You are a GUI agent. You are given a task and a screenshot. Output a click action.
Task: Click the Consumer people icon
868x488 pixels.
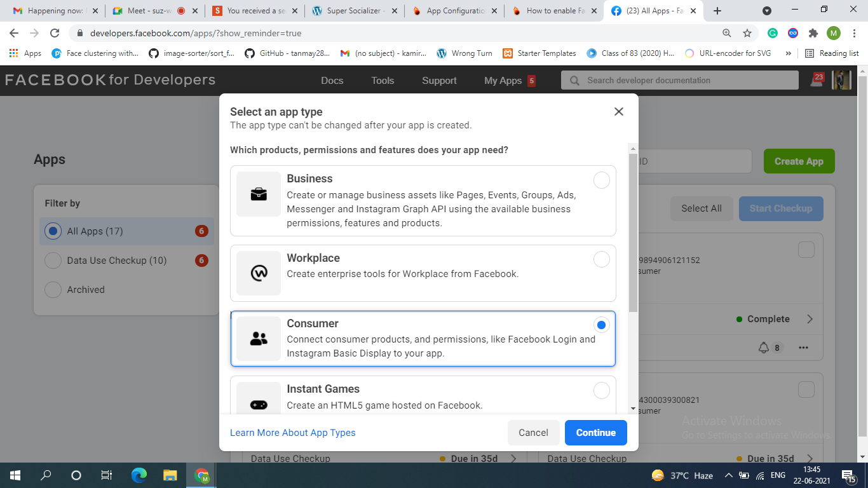point(259,339)
